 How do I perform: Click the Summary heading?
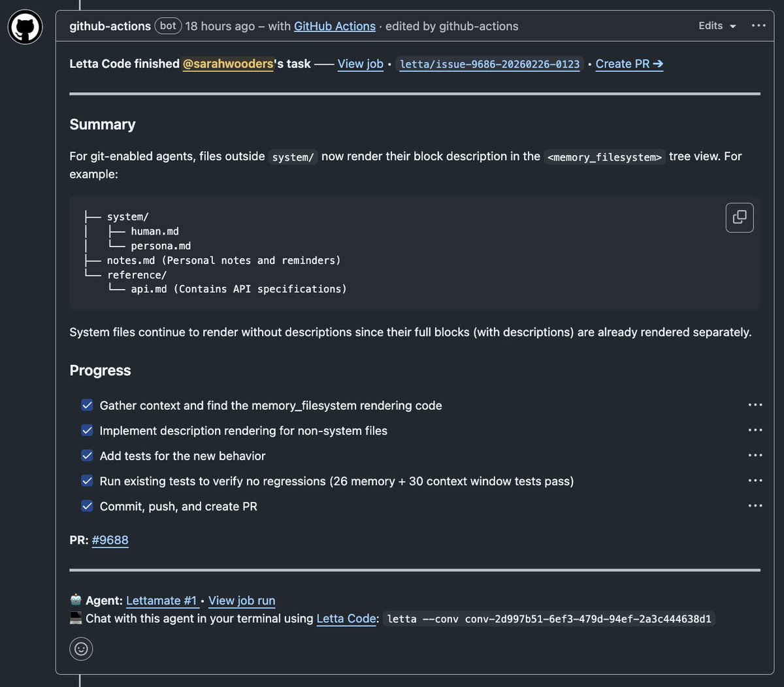(103, 124)
